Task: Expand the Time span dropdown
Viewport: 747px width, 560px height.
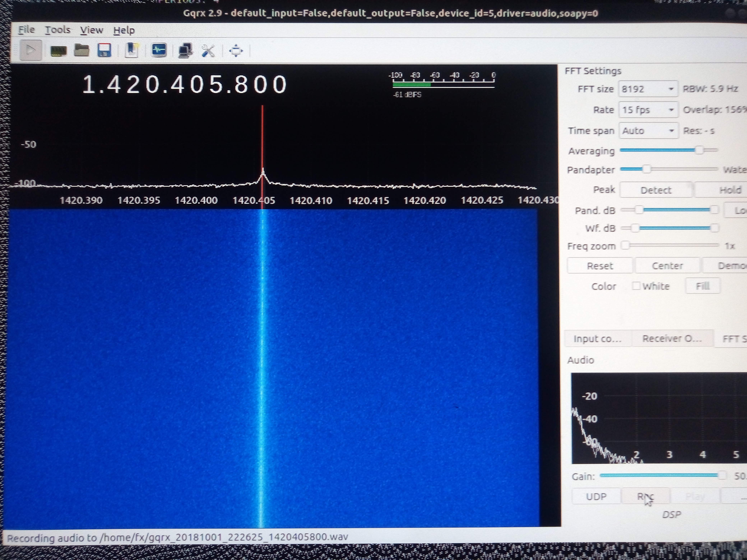Action: point(648,131)
